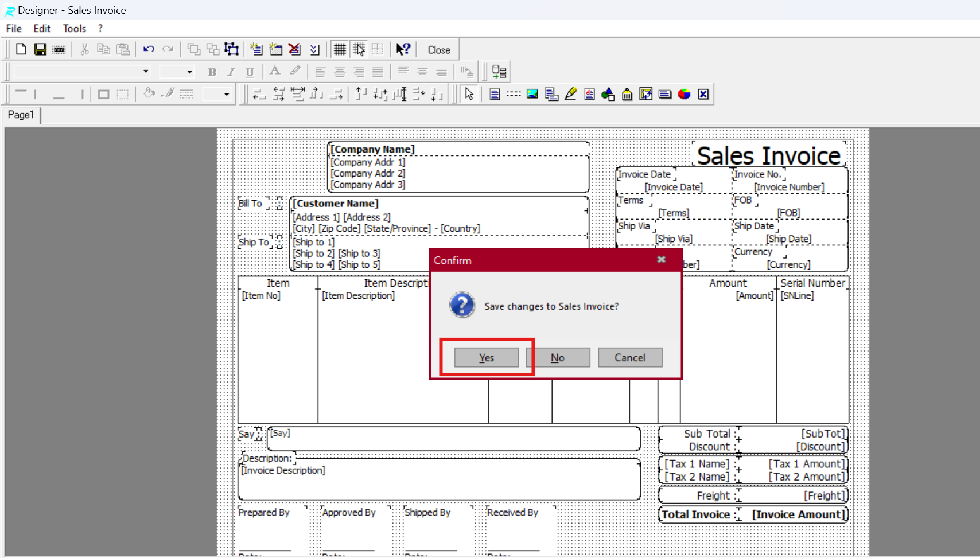Click the Save diskette icon in toolbar
The width and height of the screenshot is (980, 558).
click(x=40, y=49)
